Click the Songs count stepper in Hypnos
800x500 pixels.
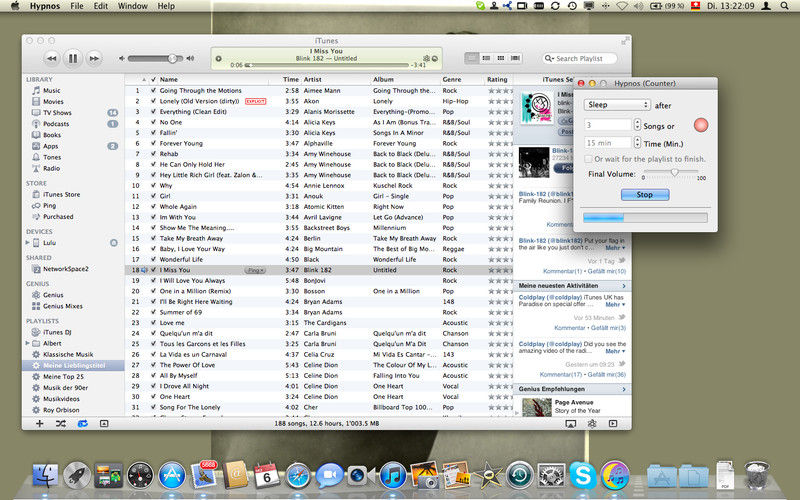tap(637, 125)
